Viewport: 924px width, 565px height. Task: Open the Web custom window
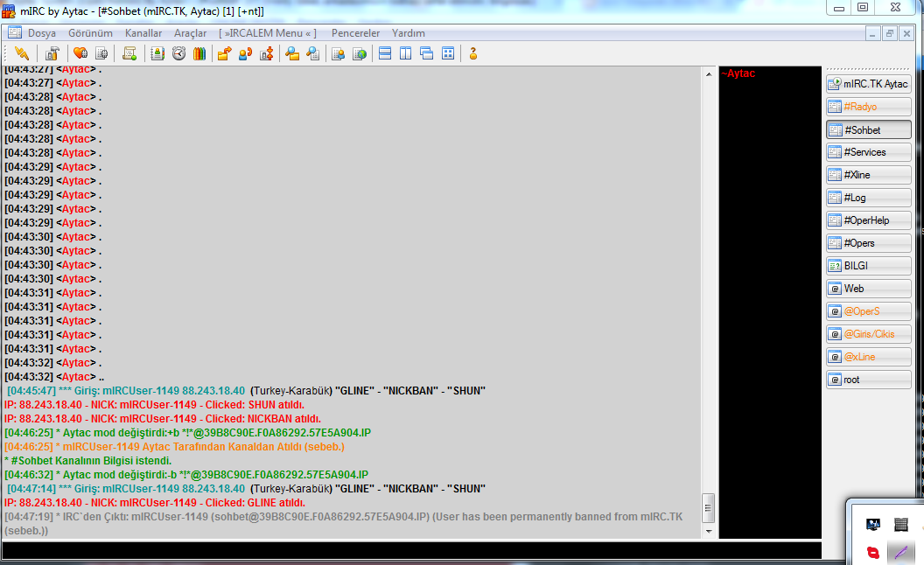pos(869,289)
